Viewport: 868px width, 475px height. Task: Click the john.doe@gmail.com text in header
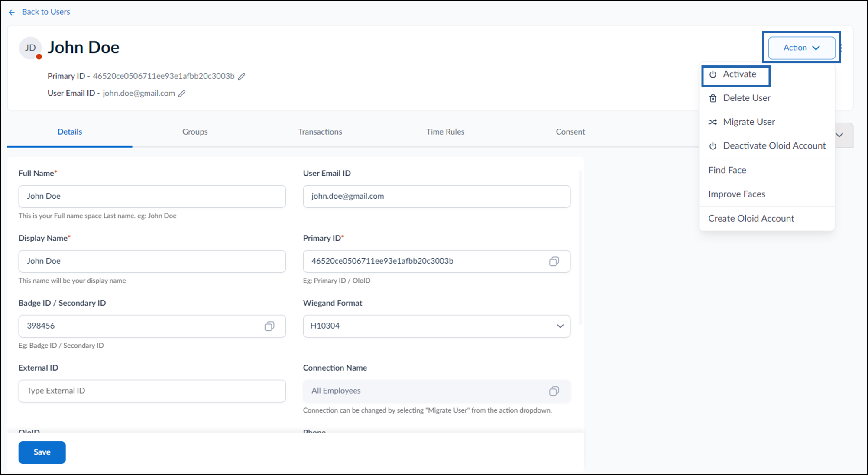tap(139, 94)
